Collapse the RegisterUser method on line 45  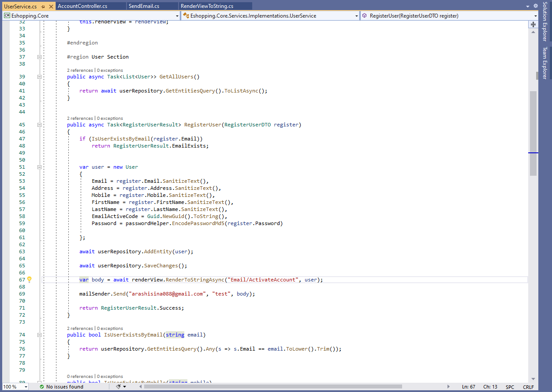point(39,125)
